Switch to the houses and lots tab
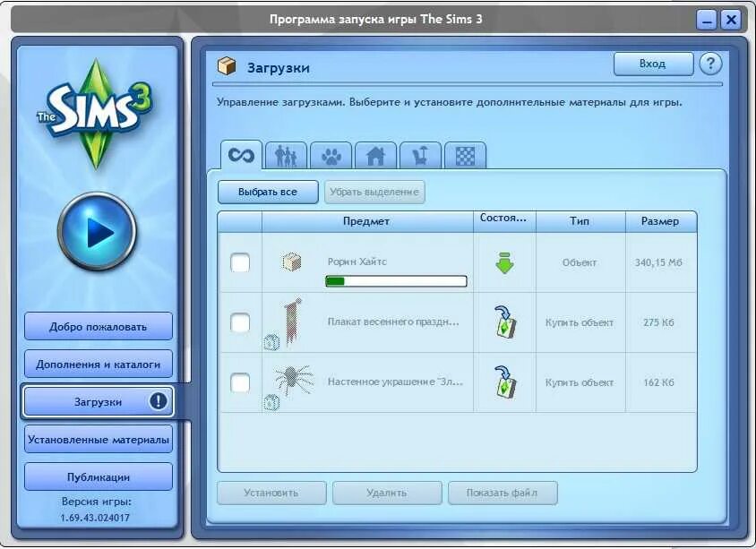 tap(375, 156)
